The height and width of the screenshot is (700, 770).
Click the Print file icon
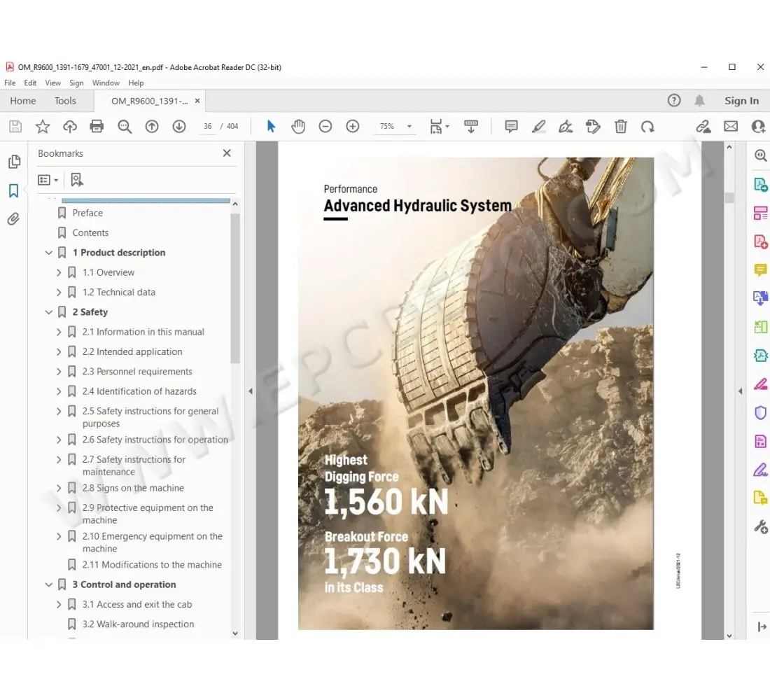tap(97, 126)
